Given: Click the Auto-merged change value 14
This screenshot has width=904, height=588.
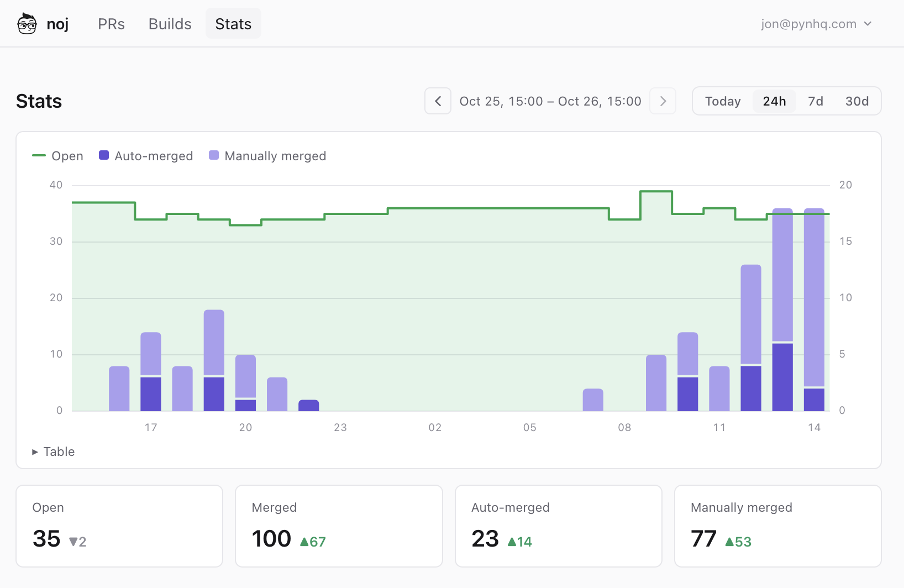Looking at the screenshot, I should click(519, 542).
